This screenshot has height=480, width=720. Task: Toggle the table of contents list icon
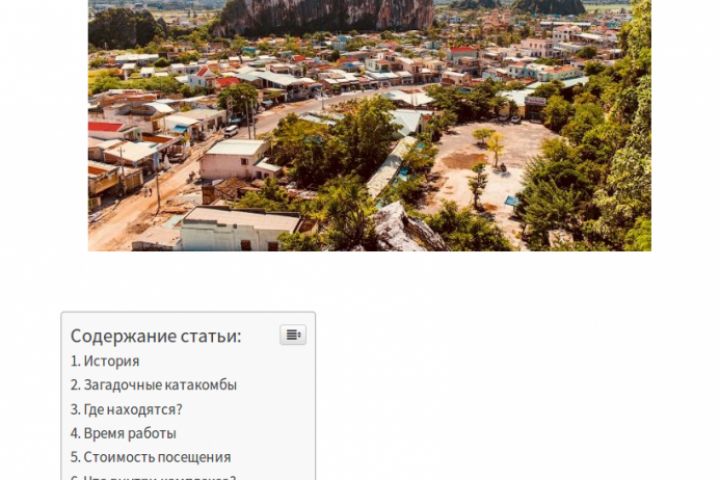[293, 335]
